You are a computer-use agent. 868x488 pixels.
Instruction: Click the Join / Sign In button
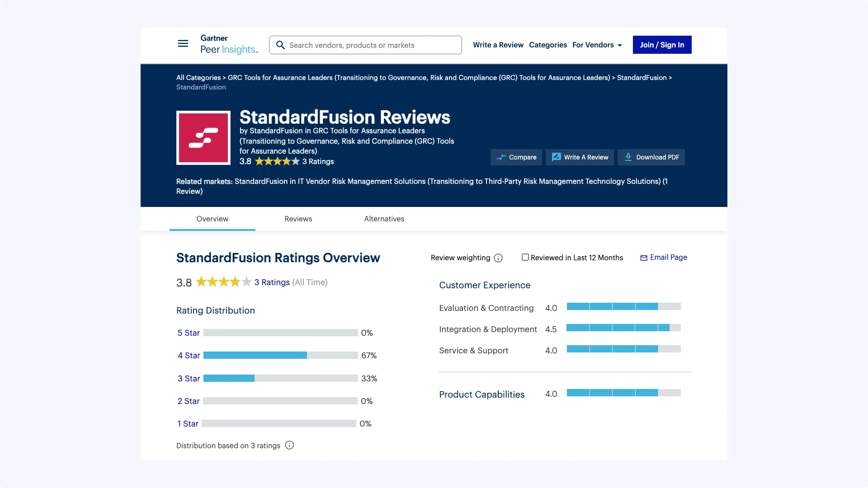[662, 45]
